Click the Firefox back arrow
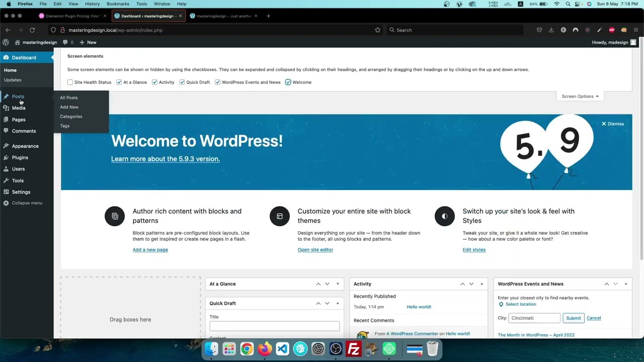This screenshot has width=644, height=362. 8,30
